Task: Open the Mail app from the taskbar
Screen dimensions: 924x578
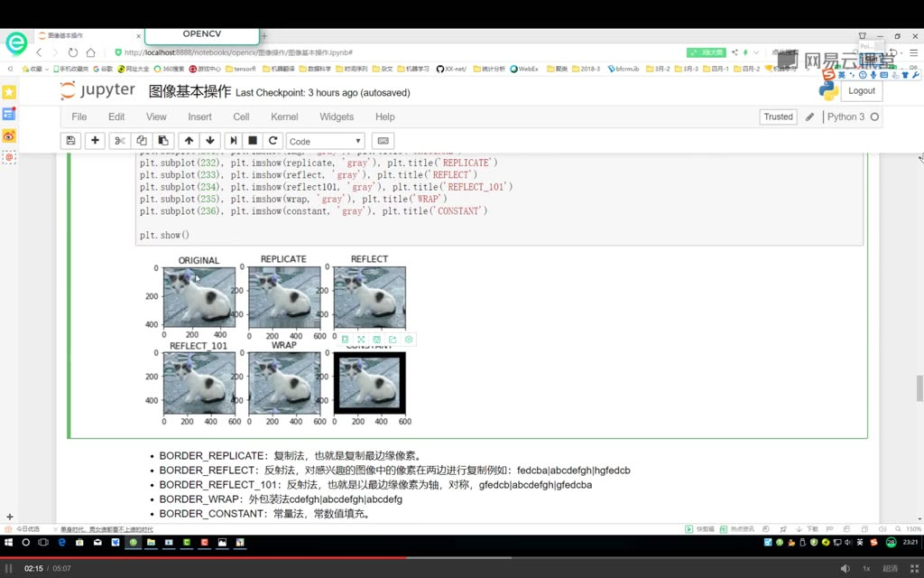Action: 97,542
